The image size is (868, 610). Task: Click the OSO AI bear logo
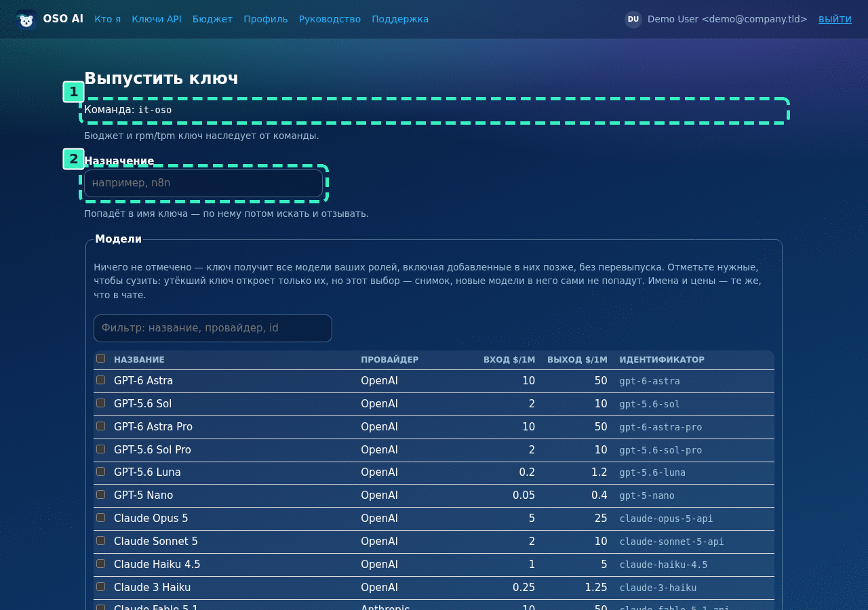coord(26,19)
